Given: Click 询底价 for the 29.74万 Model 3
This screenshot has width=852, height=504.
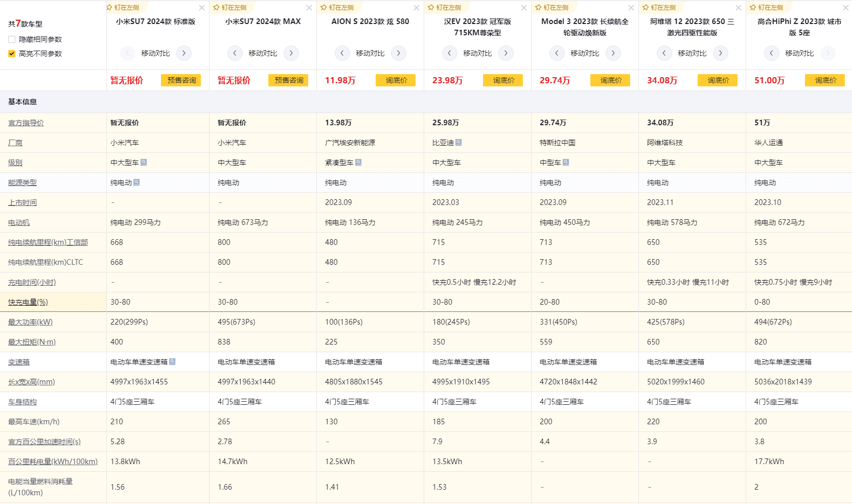Looking at the screenshot, I should (x=610, y=80).
